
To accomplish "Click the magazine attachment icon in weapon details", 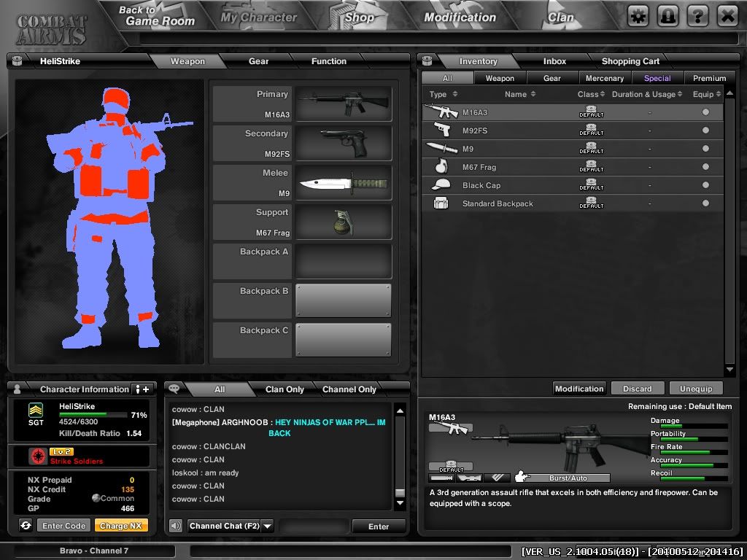I will 496,478.
